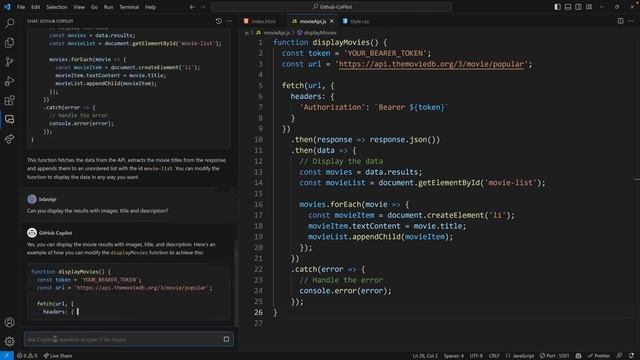640x360 pixels.
Task: Click the VS Code logo icon
Action: click(x=7, y=7)
